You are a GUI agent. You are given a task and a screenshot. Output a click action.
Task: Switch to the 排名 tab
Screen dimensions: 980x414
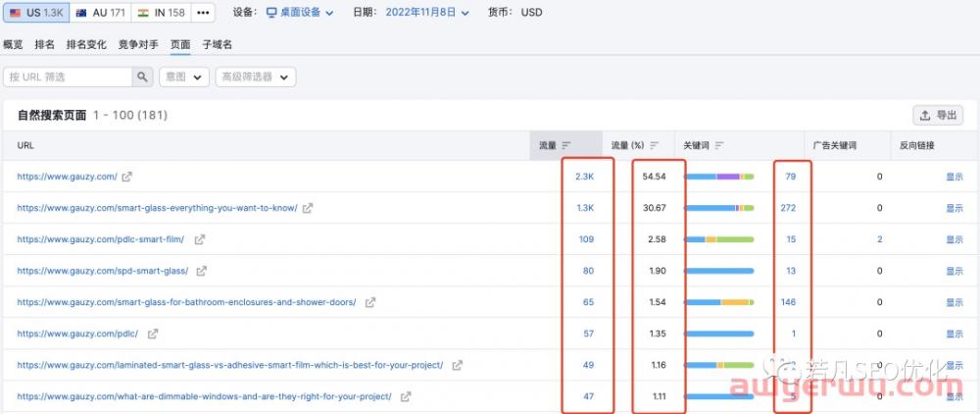[44, 44]
